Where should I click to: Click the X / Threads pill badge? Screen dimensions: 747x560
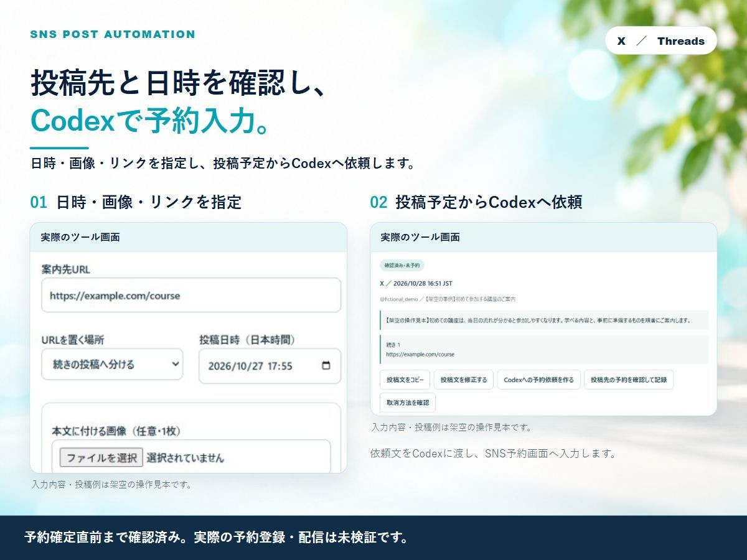point(660,41)
